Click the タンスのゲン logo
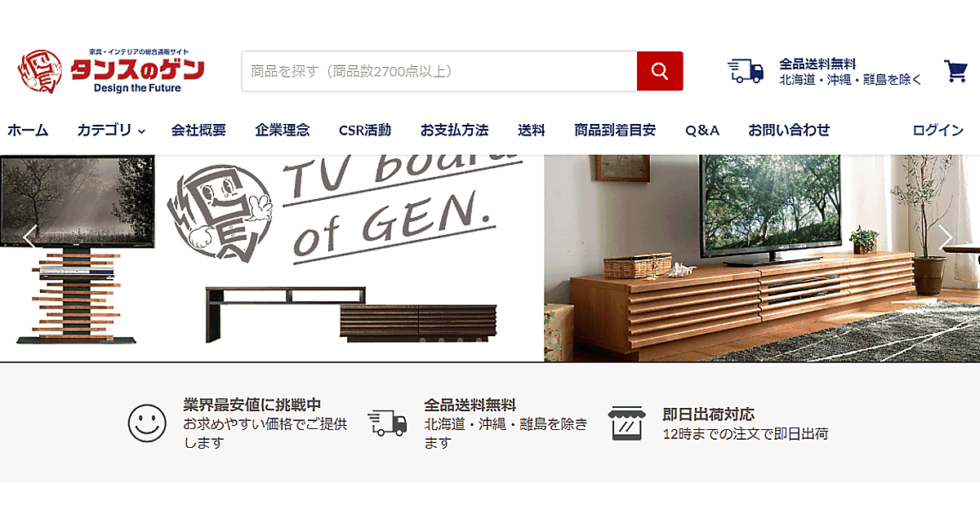 (111, 70)
